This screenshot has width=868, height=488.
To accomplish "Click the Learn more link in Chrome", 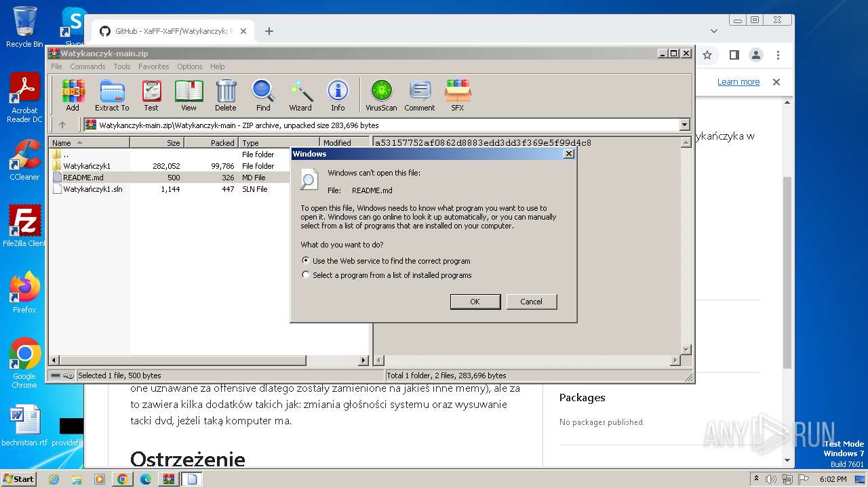I will tap(738, 82).
